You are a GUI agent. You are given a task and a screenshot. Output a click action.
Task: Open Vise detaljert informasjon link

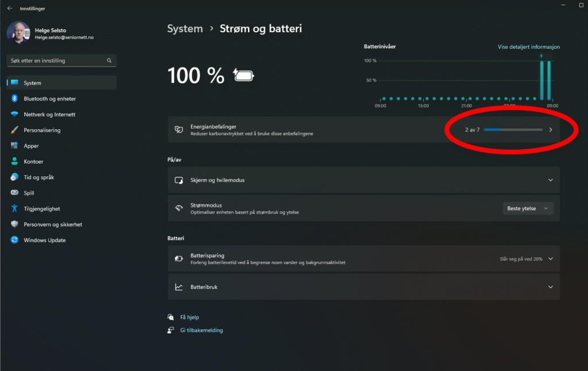click(x=528, y=47)
